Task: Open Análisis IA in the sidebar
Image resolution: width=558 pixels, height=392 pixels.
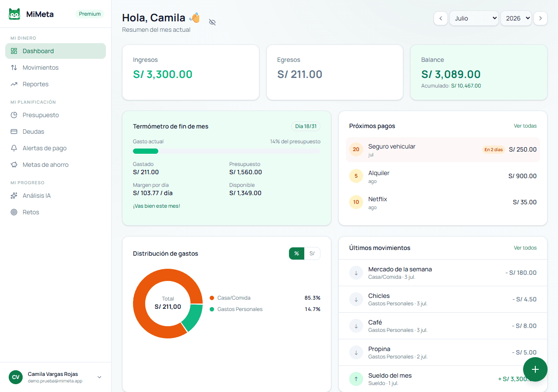Action: pyautogui.click(x=55, y=196)
